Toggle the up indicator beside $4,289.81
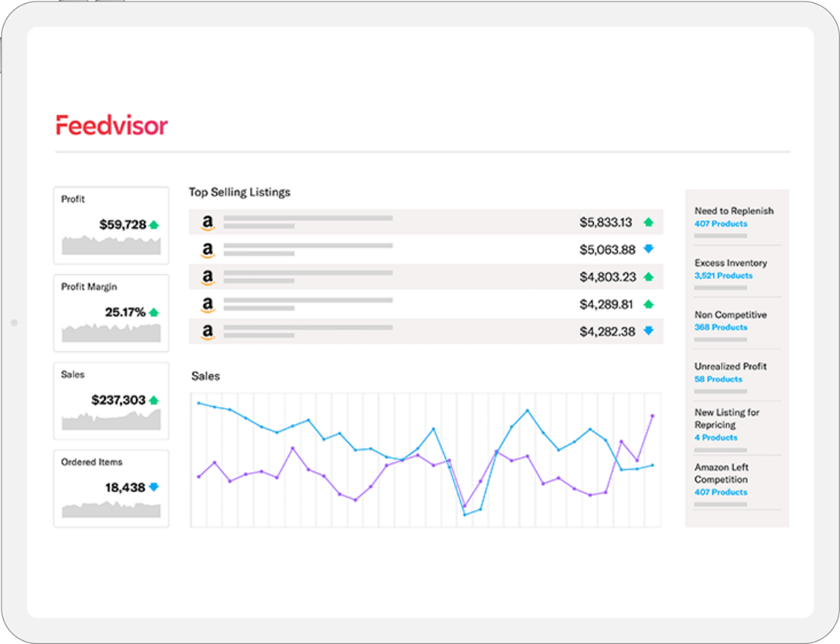This screenshot has width=840, height=644. pos(647,303)
